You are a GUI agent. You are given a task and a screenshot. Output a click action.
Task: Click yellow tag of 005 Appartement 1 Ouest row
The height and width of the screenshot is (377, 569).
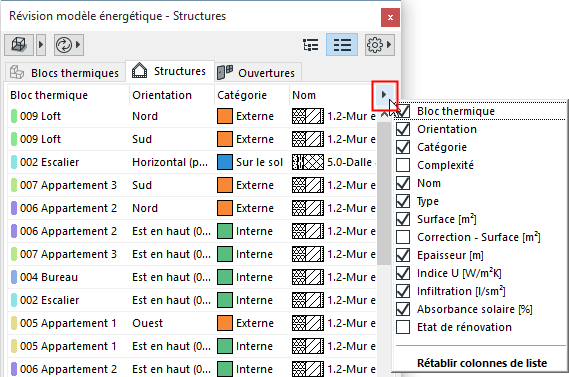coord(14,323)
